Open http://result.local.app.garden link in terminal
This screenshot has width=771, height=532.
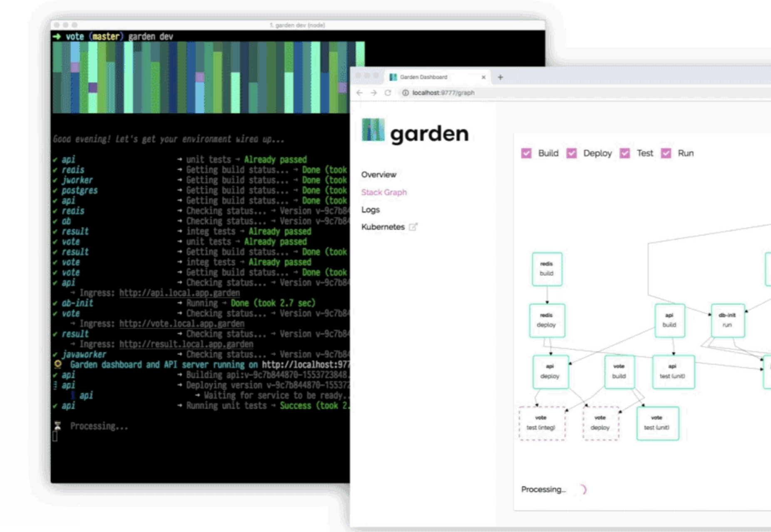click(x=186, y=344)
